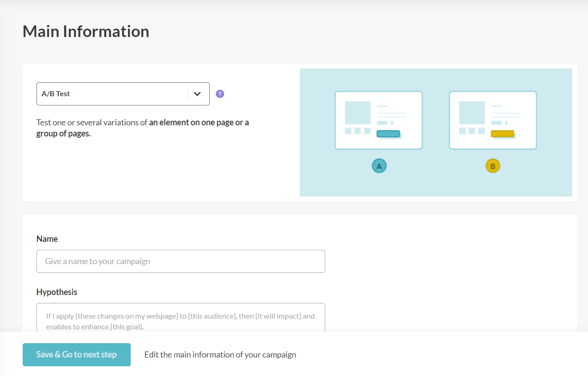Select the variation A circle badge

(x=379, y=166)
